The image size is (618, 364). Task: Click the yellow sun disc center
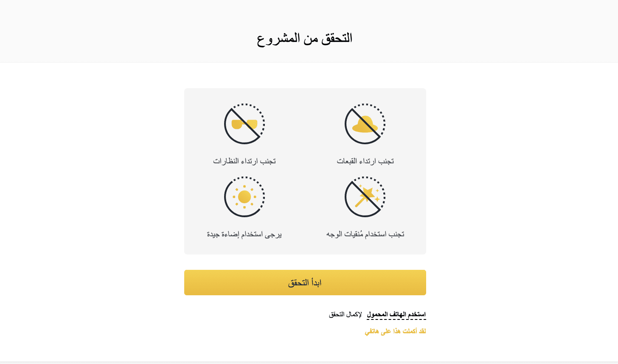pyautogui.click(x=244, y=197)
